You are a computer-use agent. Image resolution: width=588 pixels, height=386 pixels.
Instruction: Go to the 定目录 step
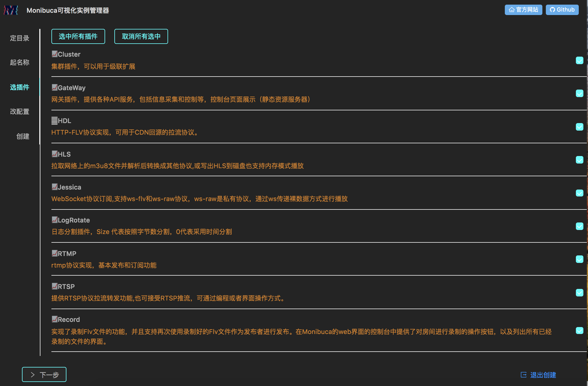(x=20, y=38)
